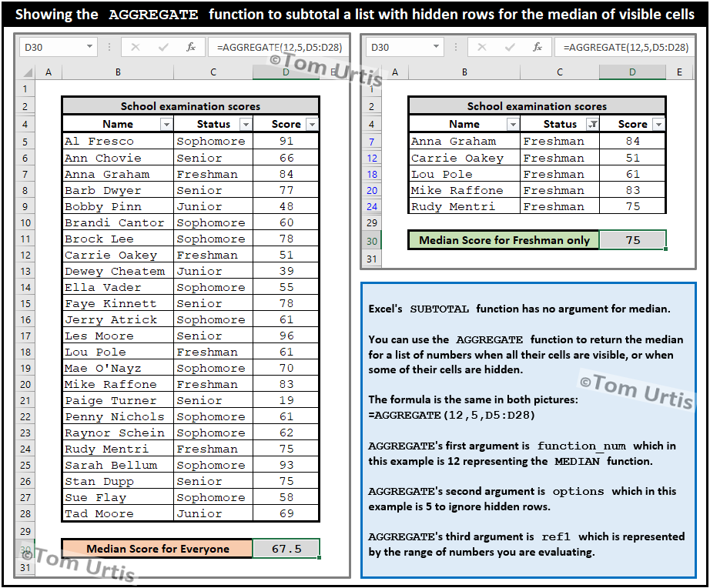Click Paige Turner's score 19
710x588 pixels.
pyautogui.click(x=286, y=401)
